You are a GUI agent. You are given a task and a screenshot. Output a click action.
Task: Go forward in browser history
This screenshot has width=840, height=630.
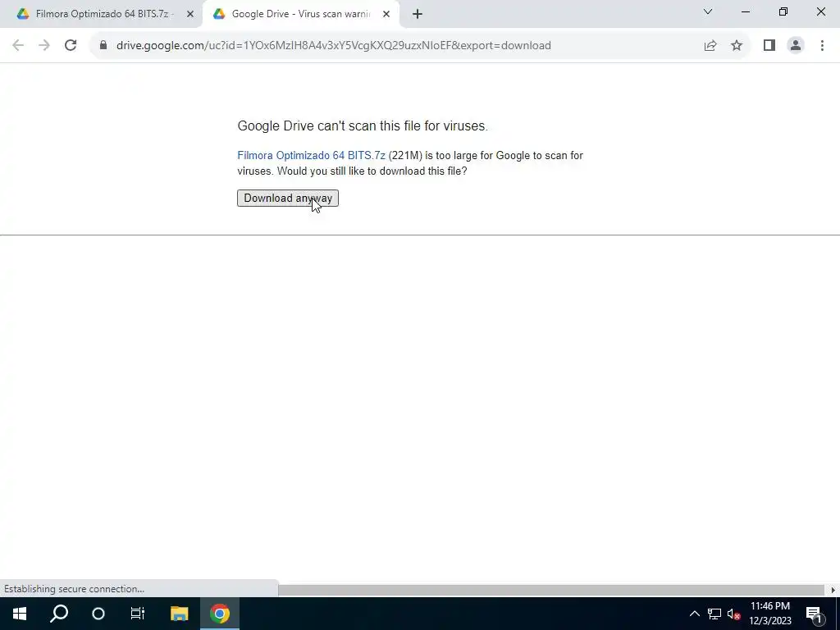pyautogui.click(x=44, y=45)
